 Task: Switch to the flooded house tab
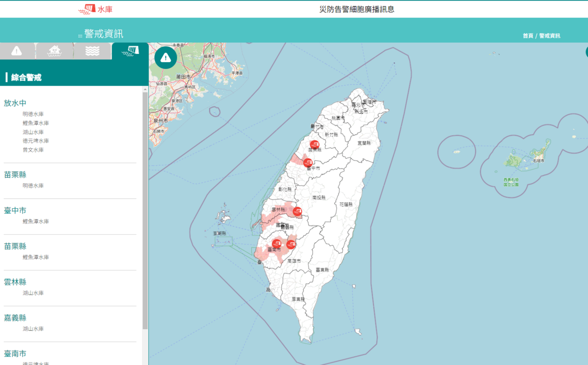(55, 51)
